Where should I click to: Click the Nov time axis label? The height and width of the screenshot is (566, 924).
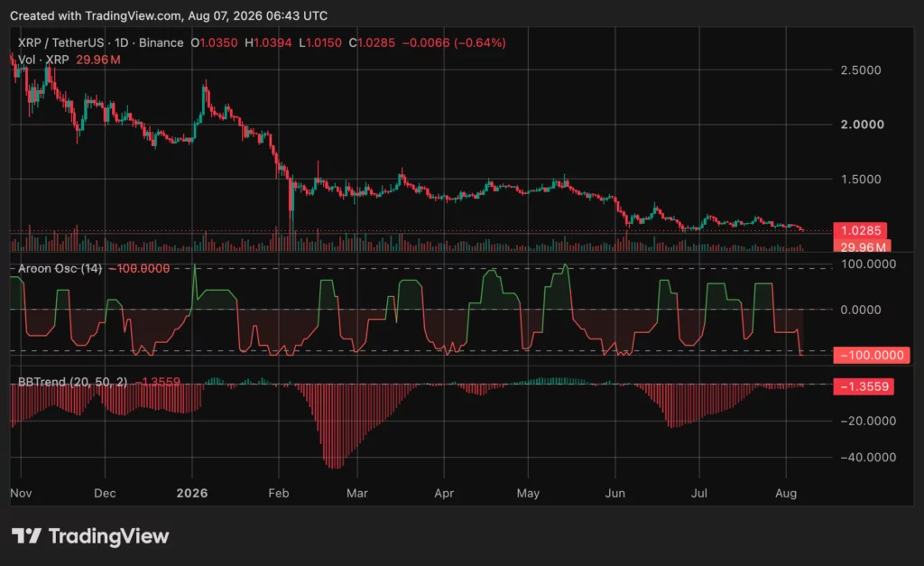22,493
